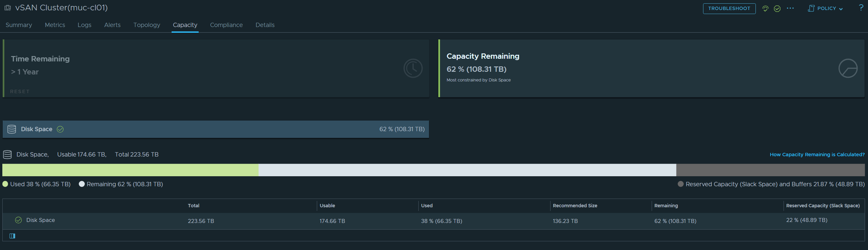Screen dimensions: 868x250
Task: Click the clock icon in Time Remaining card
Action: coord(413,68)
